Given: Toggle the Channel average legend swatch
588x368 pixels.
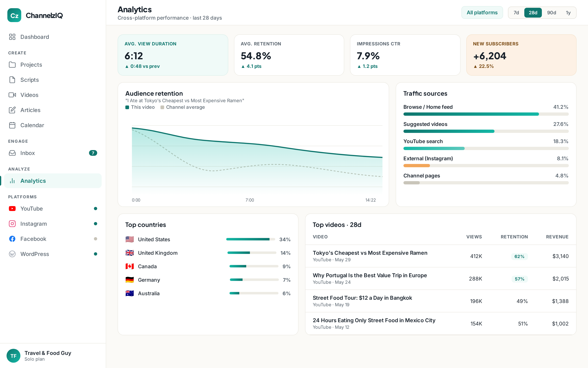Looking at the screenshot, I should (162, 107).
